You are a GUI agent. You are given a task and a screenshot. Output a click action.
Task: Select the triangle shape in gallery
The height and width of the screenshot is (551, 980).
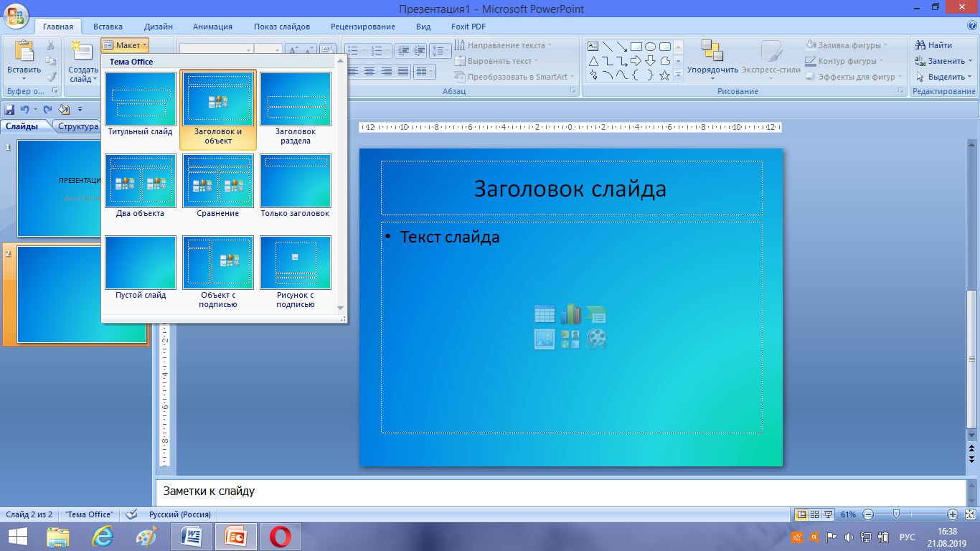point(593,61)
